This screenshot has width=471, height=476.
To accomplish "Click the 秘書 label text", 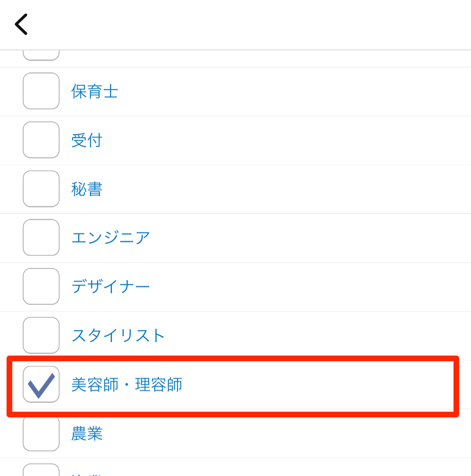I will click(x=87, y=189).
